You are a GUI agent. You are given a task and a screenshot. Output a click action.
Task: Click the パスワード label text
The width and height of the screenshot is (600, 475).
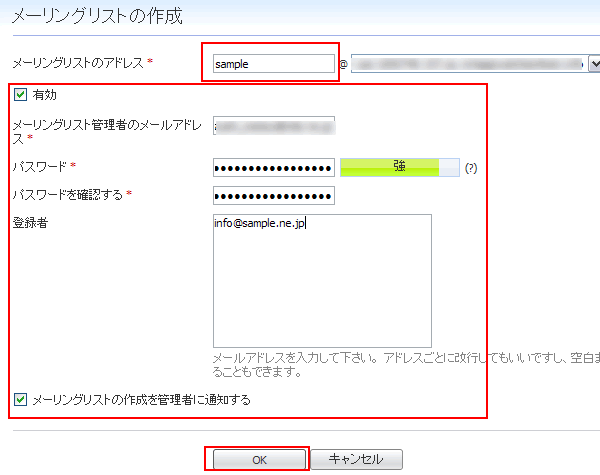click(38, 164)
